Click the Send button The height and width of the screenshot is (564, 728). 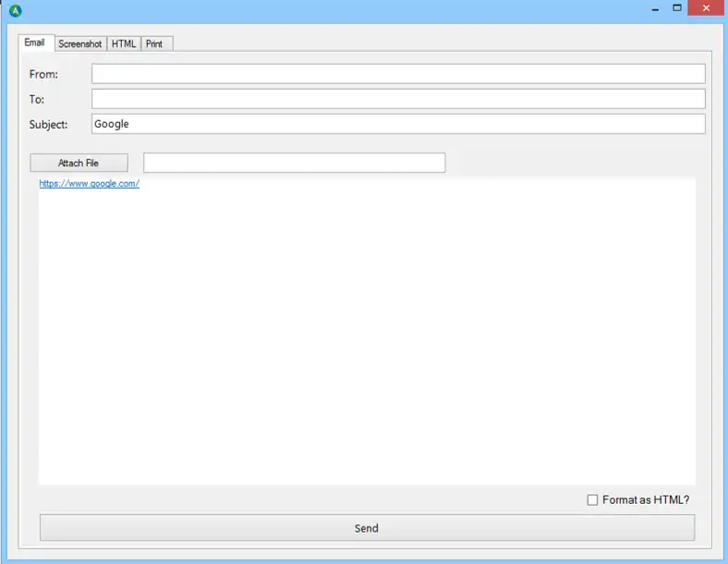click(368, 528)
